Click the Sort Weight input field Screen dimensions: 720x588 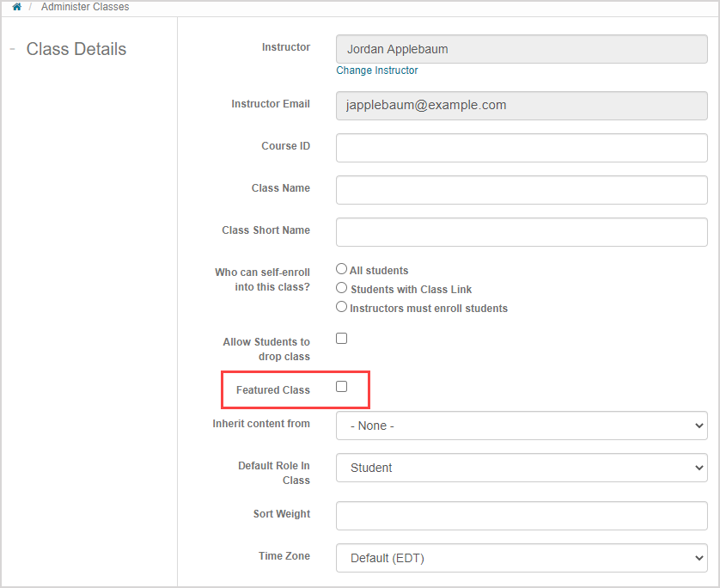tap(522, 516)
